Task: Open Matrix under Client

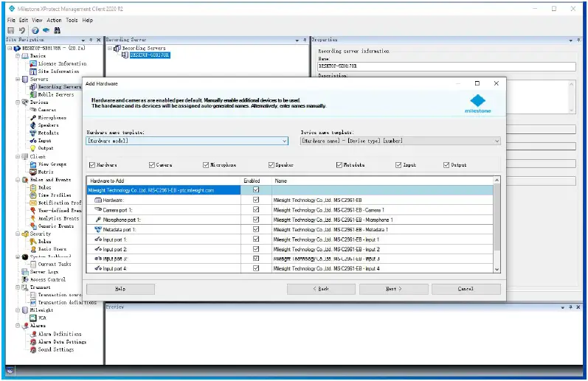Action: coord(46,172)
